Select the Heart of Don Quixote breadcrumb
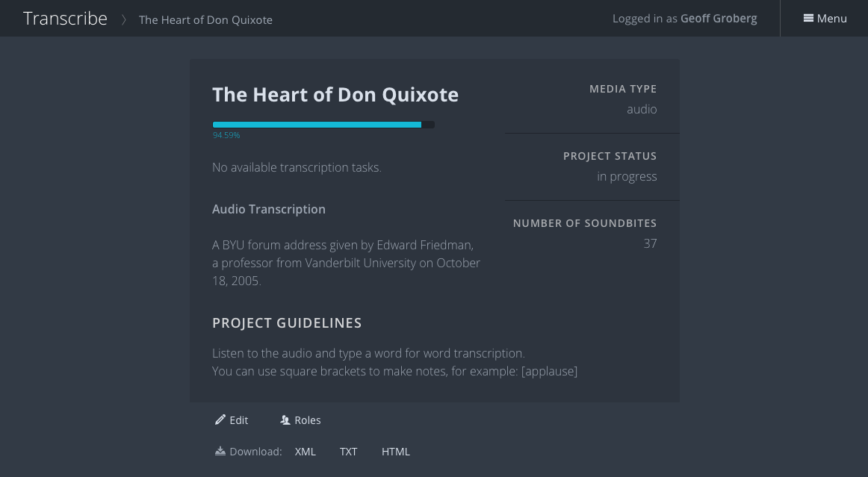This screenshot has width=868, height=477. point(205,19)
